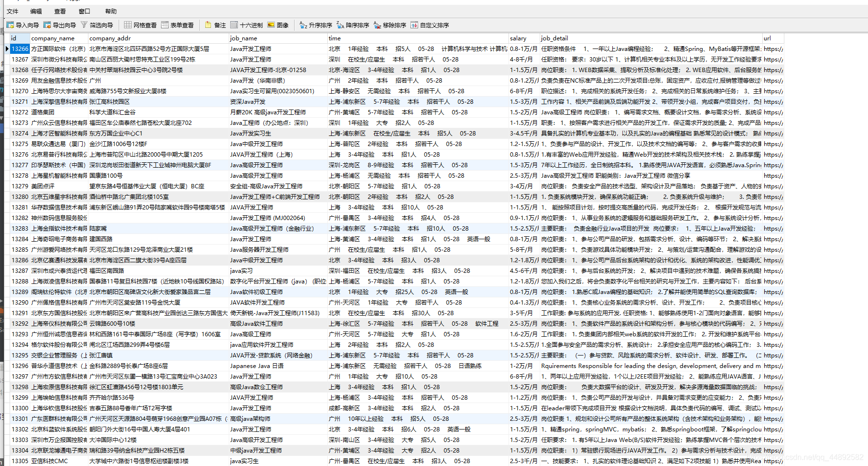
Task: Select the job_detail column header
Action: (x=651, y=38)
